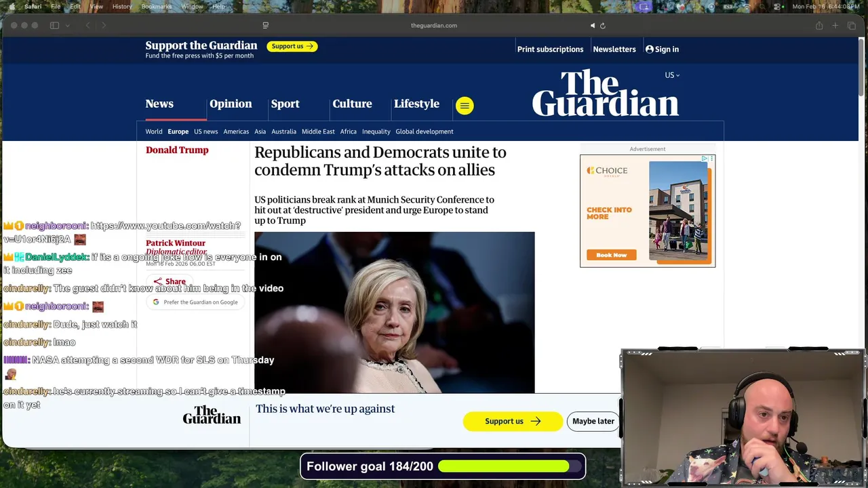
Task: Open the Inequality subsection link
Action: [376, 131]
